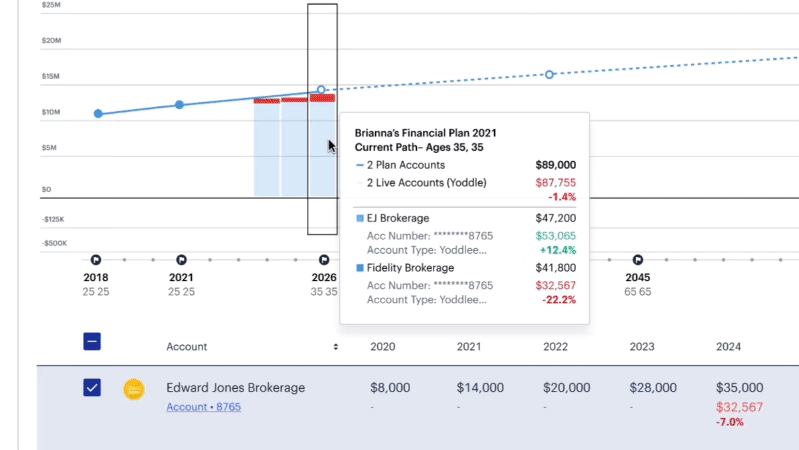Viewport: 799px width, 450px height.
Task: Click the 2026 milestone flag icon
Action: pos(324,260)
